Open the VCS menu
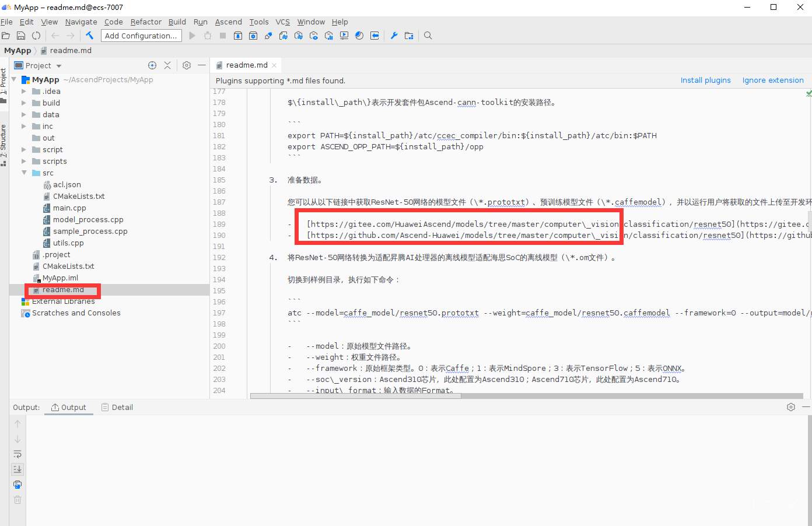Screen dimensions: 812x526 tap(282, 22)
